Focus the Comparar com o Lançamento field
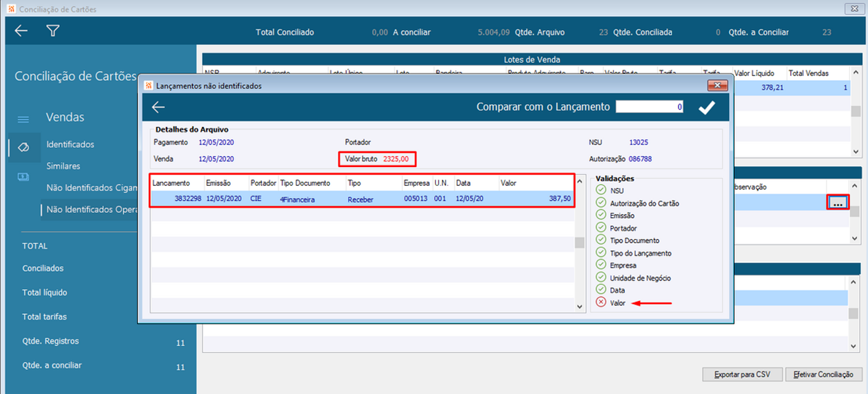This screenshot has height=394, width=868. (x=649, y=107)
